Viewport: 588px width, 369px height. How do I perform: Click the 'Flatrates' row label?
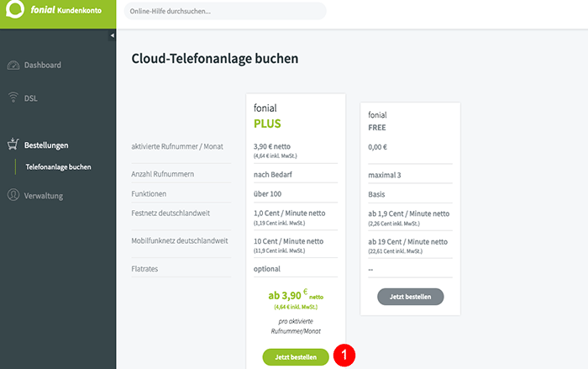[x=144, y=269]
